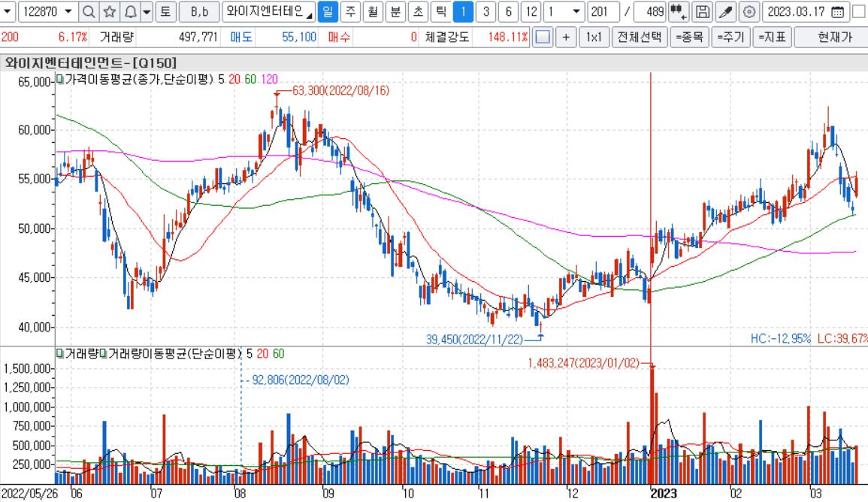The height and width of the screenshot is (502, 868).
Task: Toggle the =주기 sync button
Action: (x=730, y=37)
